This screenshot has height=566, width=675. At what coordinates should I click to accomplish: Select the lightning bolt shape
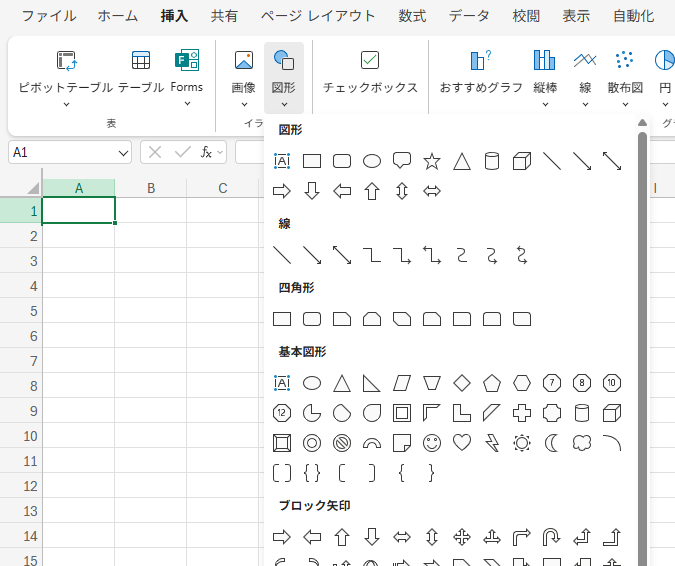coord(492,442)
